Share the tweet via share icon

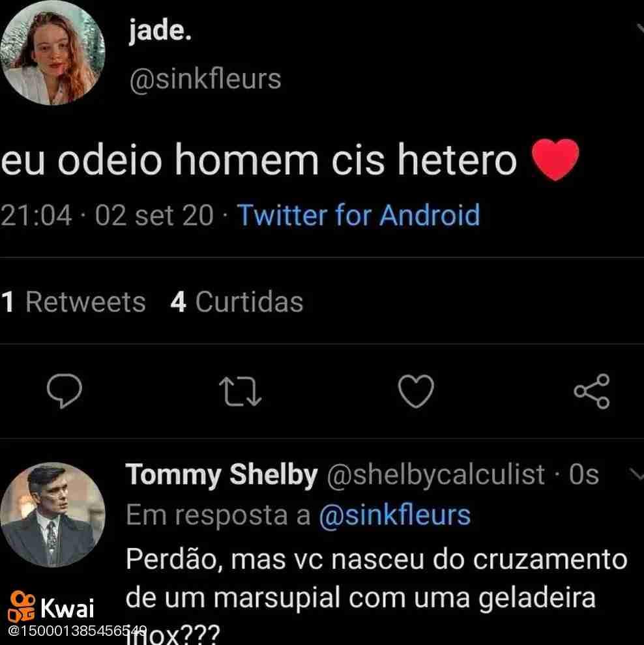[x=591, y=392]
